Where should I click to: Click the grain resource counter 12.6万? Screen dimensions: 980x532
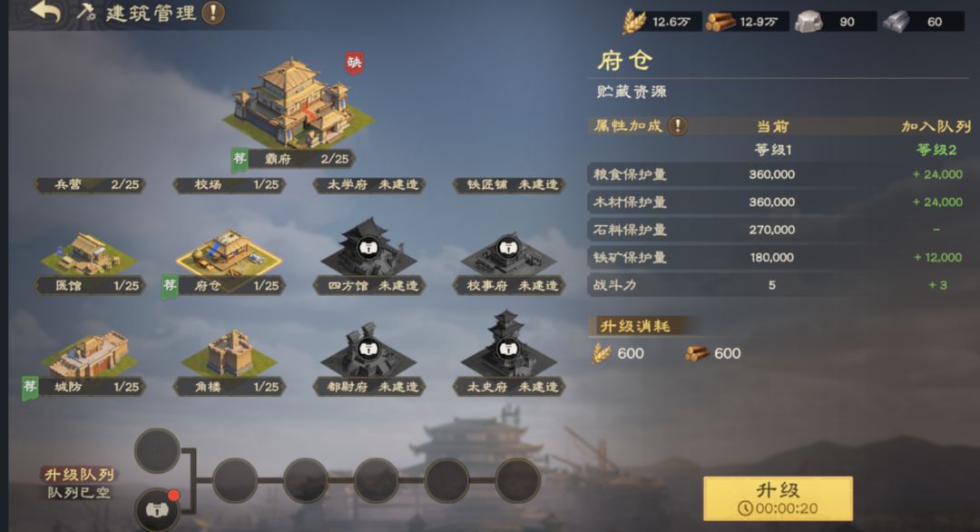[x=661, y=22]
